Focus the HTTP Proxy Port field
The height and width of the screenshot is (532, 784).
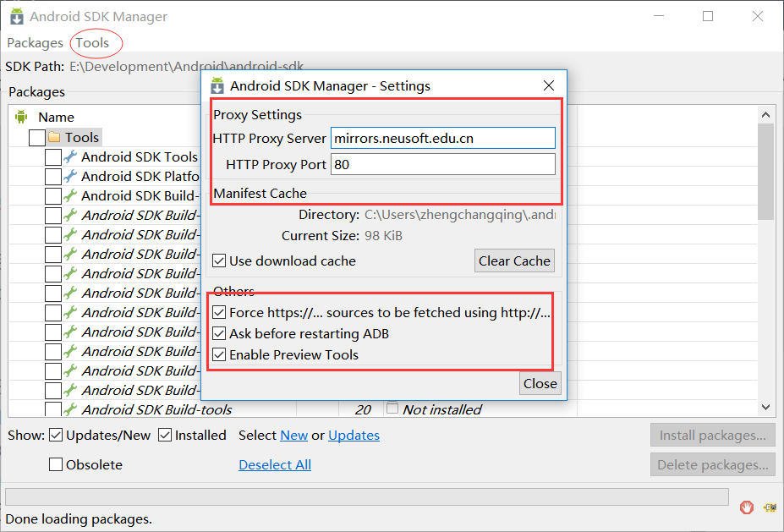tap(443, 164)
